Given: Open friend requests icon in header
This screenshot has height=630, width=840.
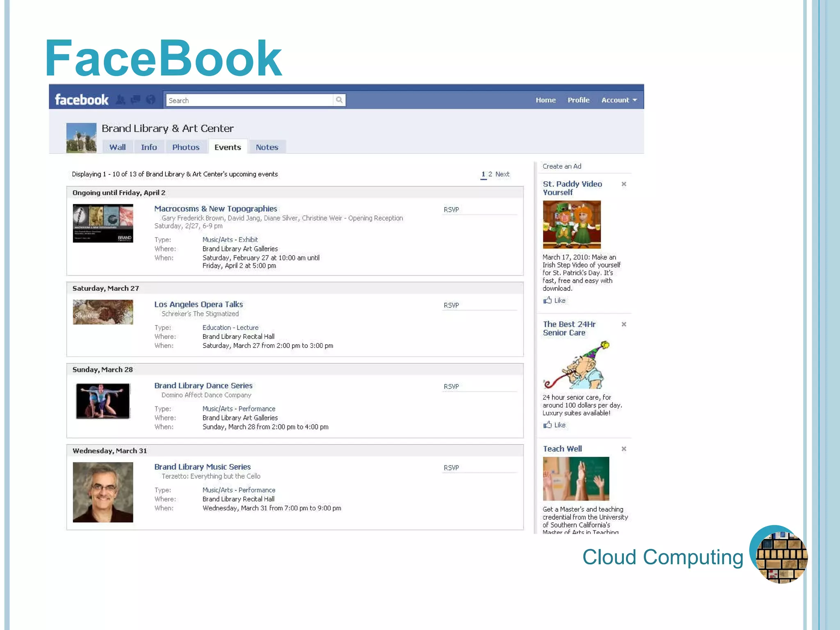Looking at the screenshot, I should coord(121,100).
